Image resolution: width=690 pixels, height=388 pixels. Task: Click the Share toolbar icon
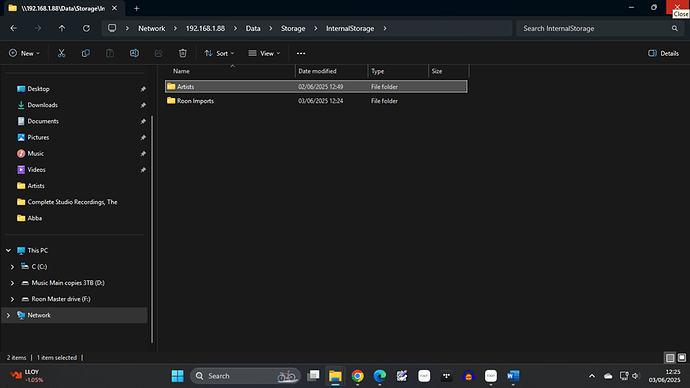(158, 53)
